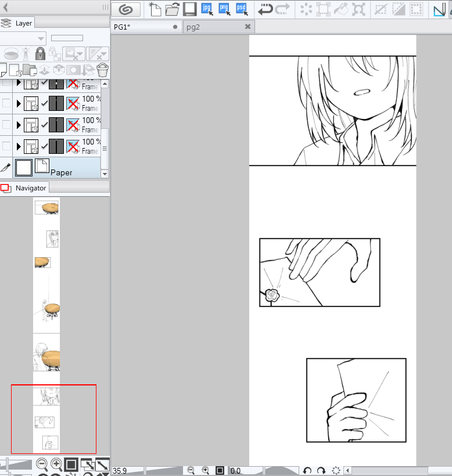Image resolution: width=452 pixels, height=476 pixels.
Task: Open the Clip Studio launcher icon
Action: pos(125,10)
